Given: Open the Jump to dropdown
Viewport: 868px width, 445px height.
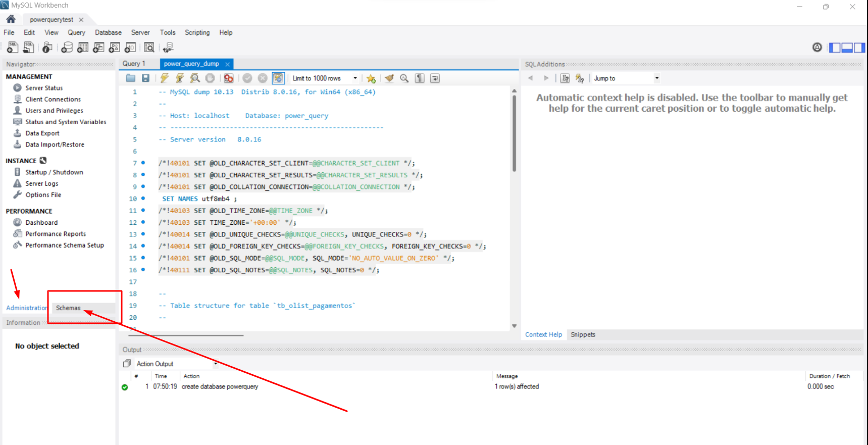Looking at the screenshot, I should coord(626,78).
